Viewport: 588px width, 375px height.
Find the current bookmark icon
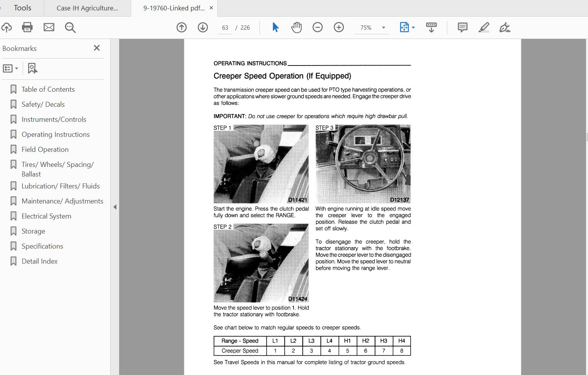click(33, 69)
